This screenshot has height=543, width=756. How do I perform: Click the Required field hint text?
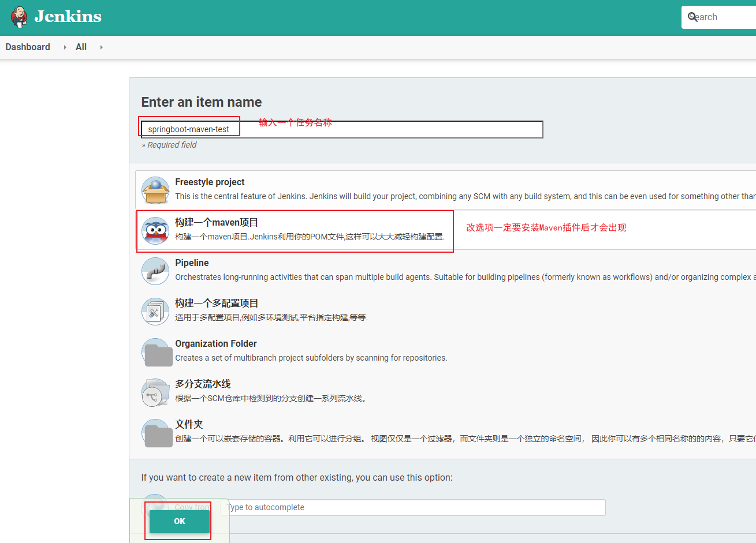(169, 145)
